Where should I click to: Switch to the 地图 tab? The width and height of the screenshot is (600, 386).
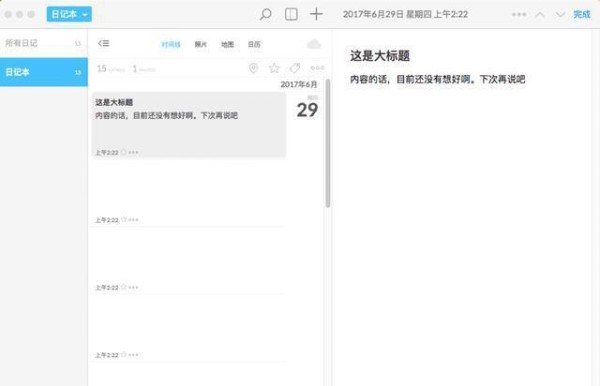click(227, 44)
